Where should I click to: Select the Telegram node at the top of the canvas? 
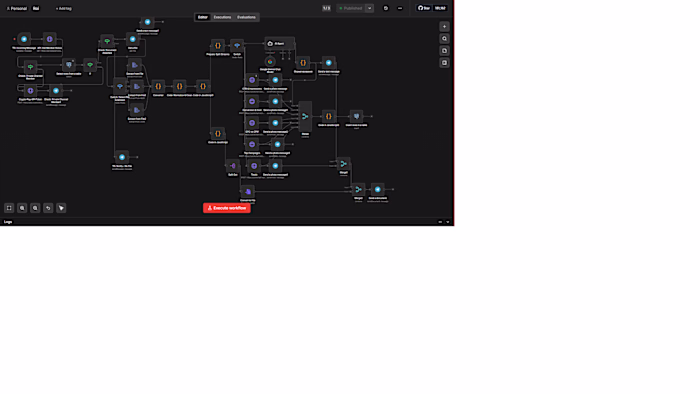[x=147, y=22]
